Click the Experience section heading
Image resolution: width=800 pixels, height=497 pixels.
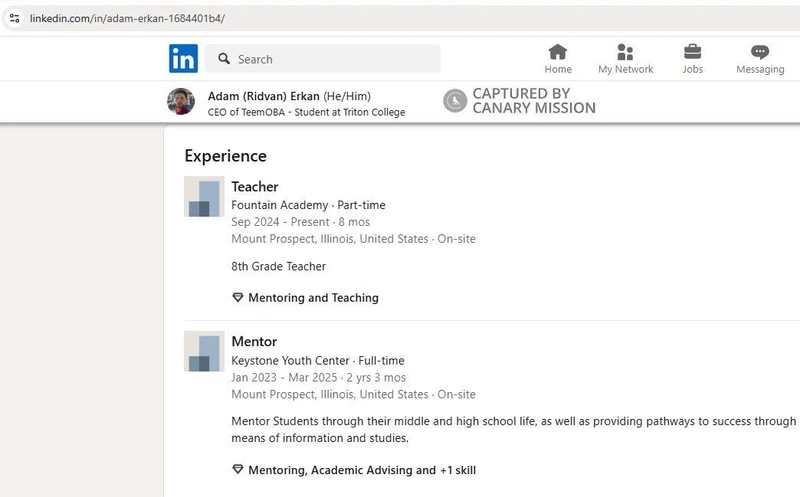tap(226, 156)
